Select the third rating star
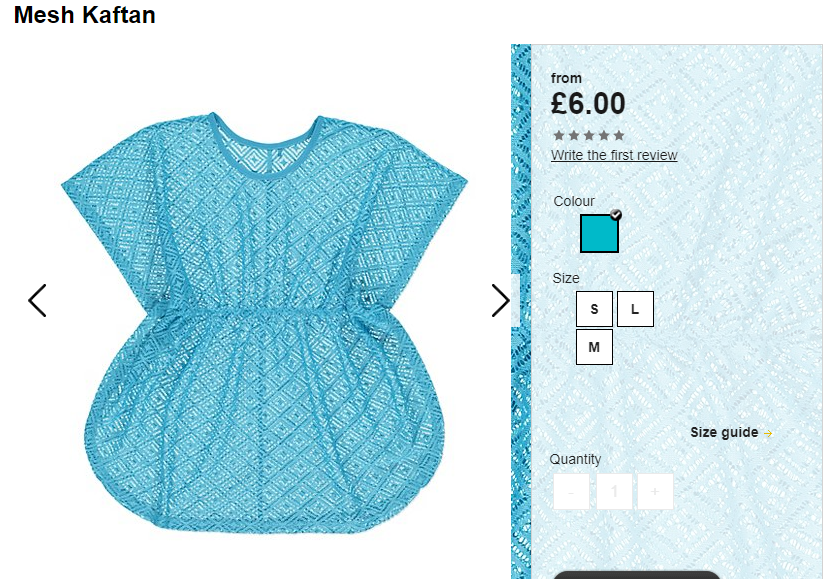This screenshot has height=579, width=831. 589,136
